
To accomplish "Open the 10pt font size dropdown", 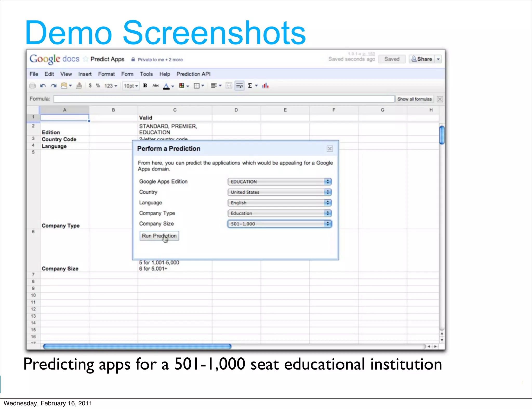I will pos(131,86).
